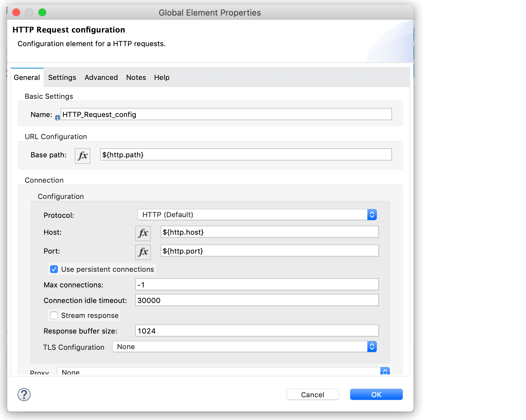
Task: Select the Connection idle timeout field
Action: (x=257, y=300)
